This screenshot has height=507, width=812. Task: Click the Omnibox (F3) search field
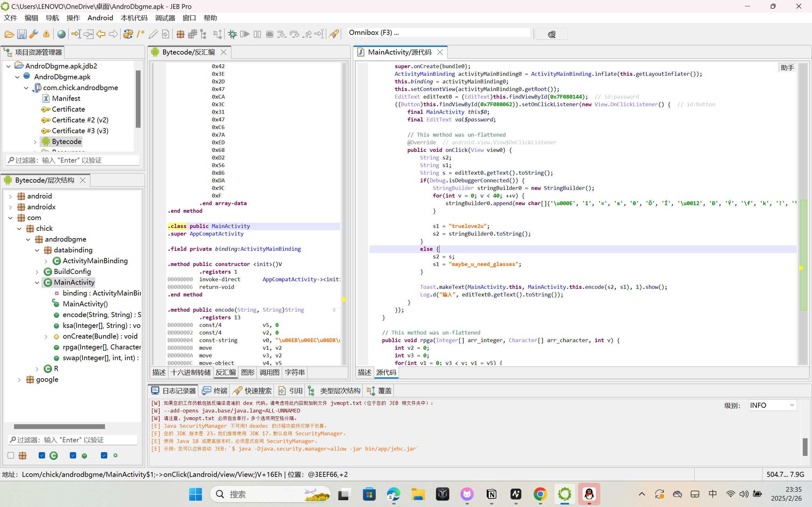436,33
